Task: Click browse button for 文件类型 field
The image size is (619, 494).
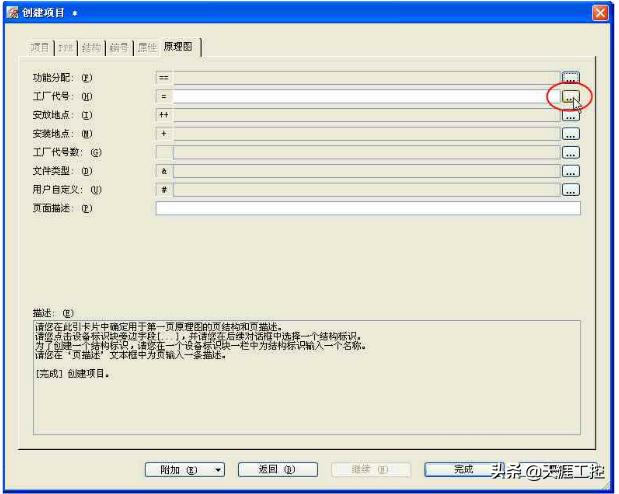Action: [570, 171]
